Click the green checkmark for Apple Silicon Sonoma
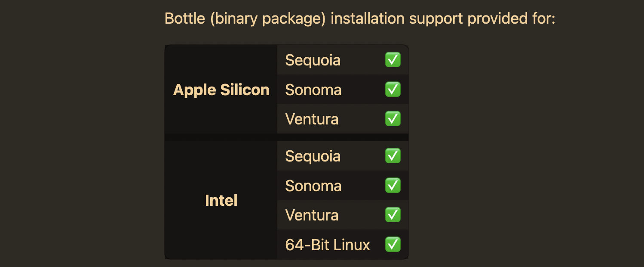The height and width of the screenshot is (267, 644). [x=393, y=90]
